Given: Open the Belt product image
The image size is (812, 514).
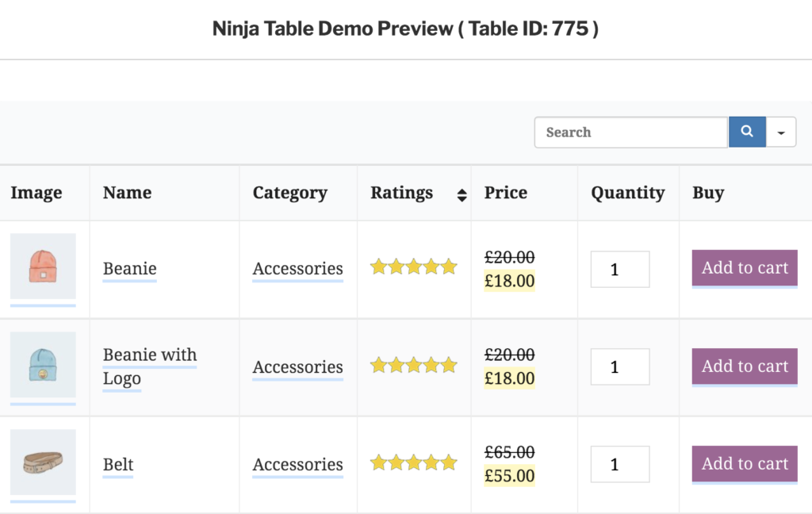Looking at the screenshot, I should 43,462.
